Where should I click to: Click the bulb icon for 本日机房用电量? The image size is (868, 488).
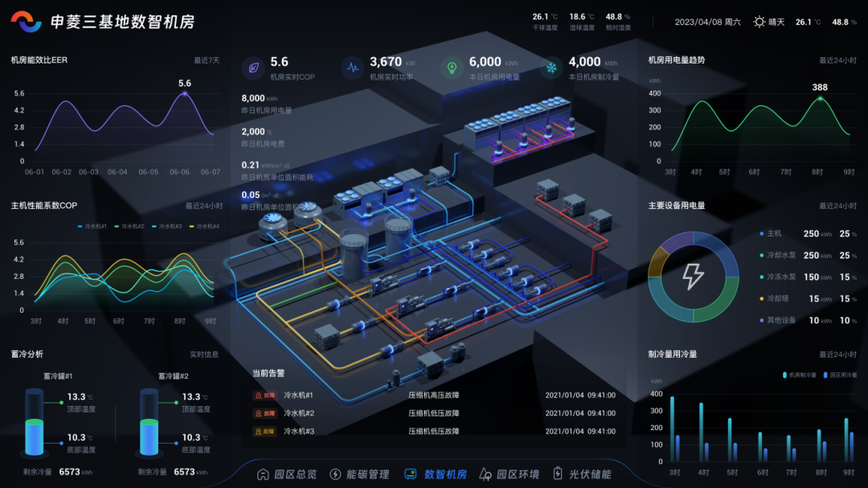tap(452, 68)
